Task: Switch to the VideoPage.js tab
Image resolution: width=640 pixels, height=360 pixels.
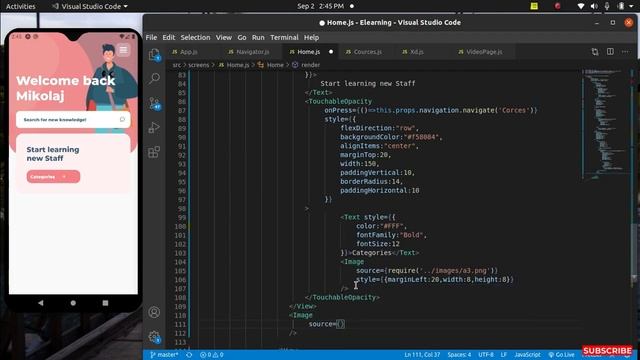Action: [484, 52]
